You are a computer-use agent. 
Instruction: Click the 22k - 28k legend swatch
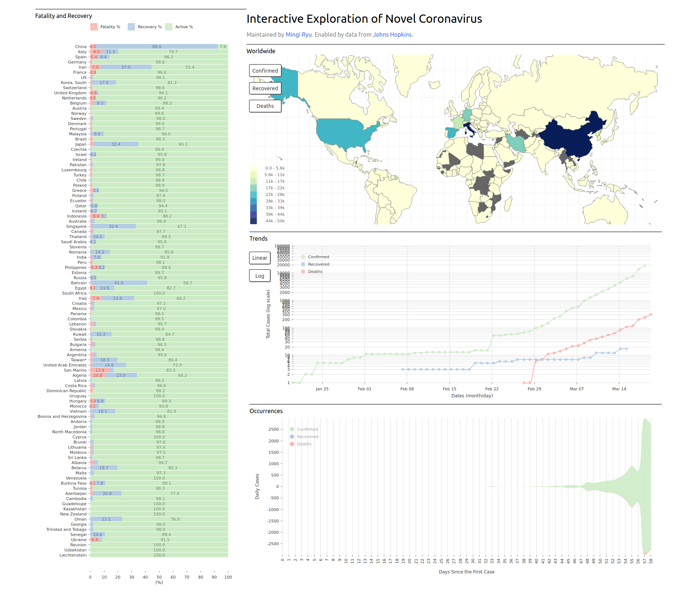click(x=254, y=194)
